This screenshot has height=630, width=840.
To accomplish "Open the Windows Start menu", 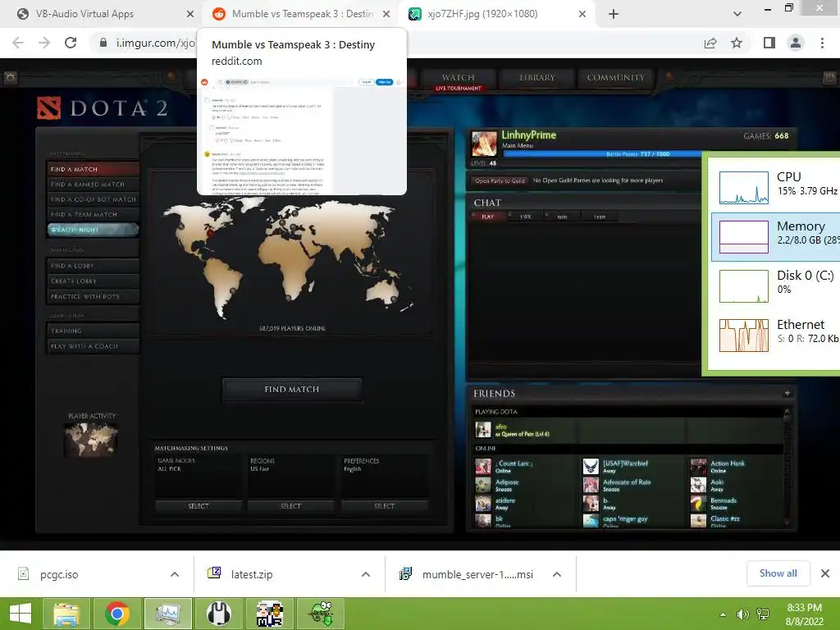I will (21, 614).
